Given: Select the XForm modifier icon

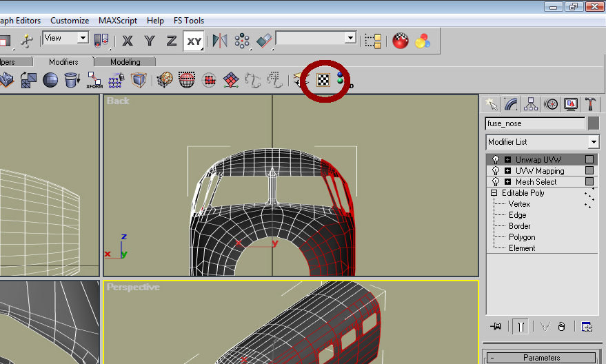Looking at the screenshot, I should point(94,81).
